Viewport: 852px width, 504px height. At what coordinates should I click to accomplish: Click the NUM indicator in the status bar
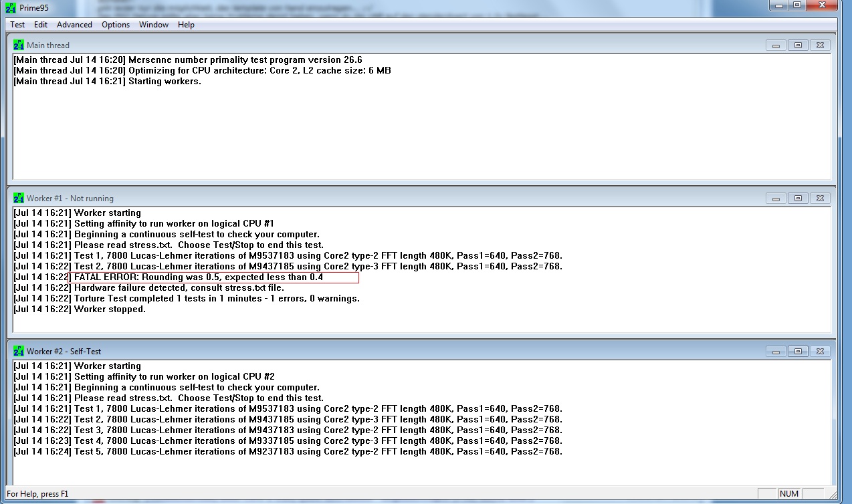click(x=789, y=494)
